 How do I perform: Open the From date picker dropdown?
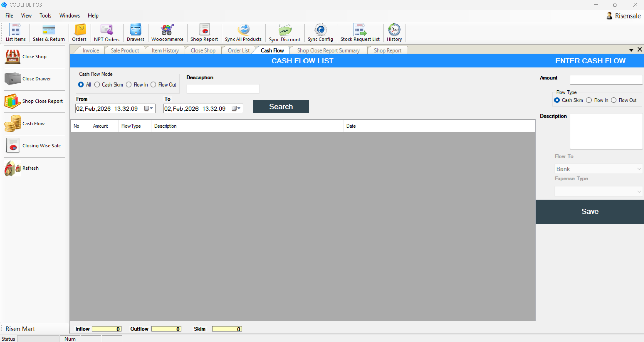tap(151, 108)
